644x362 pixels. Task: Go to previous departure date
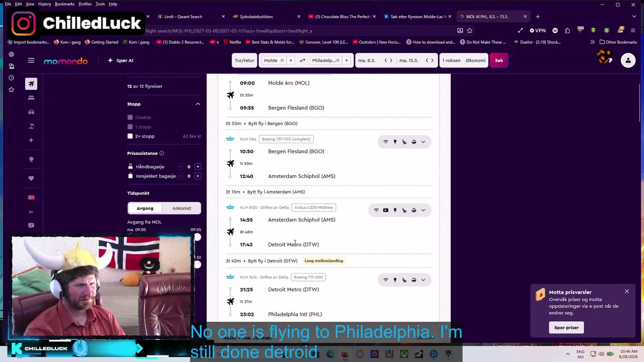pyautogui.click(x=386, y=60)
